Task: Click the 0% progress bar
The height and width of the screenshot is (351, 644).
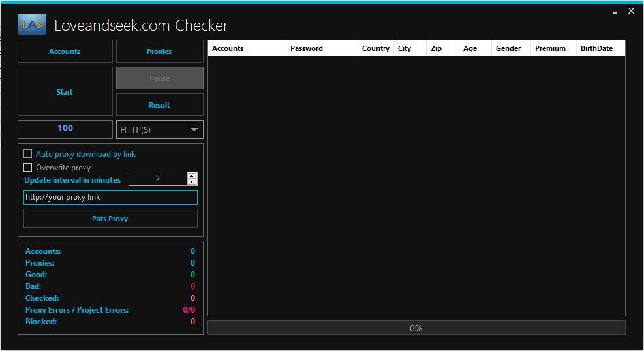Action: 416,328
